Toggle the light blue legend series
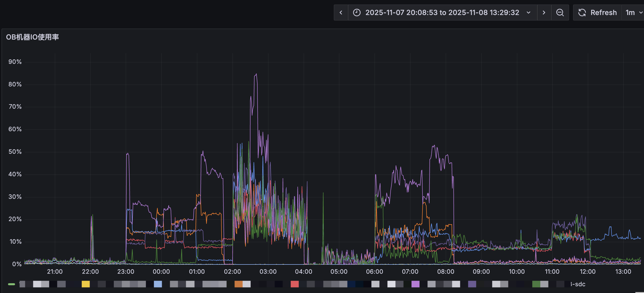This screenshot has height=293, width=644. pos(158,284)
